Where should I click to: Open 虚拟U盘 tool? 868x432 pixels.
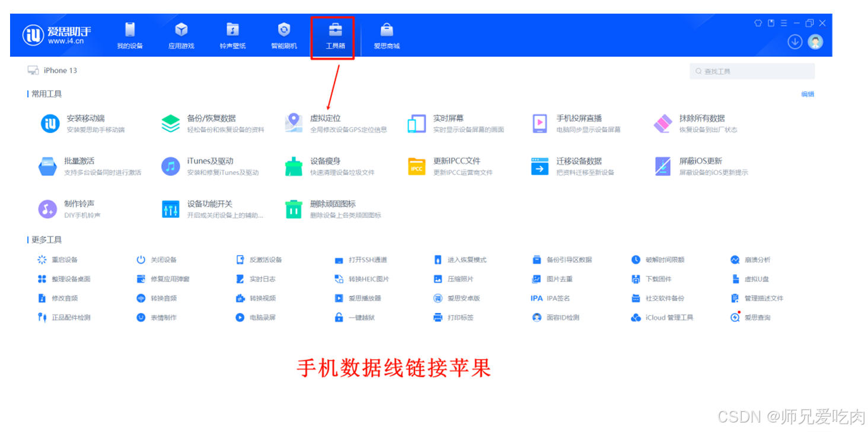[750, 279]
